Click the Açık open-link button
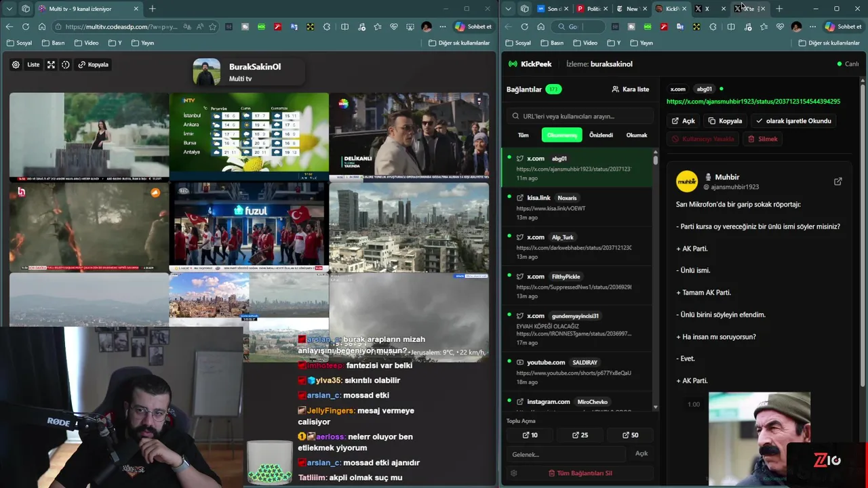868x488 pixels. pos(684,121)
